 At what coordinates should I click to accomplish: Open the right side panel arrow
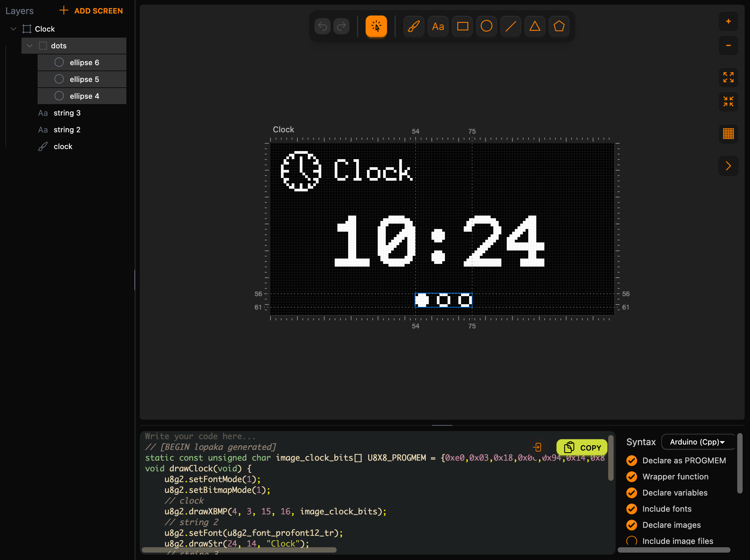point(728,166)
